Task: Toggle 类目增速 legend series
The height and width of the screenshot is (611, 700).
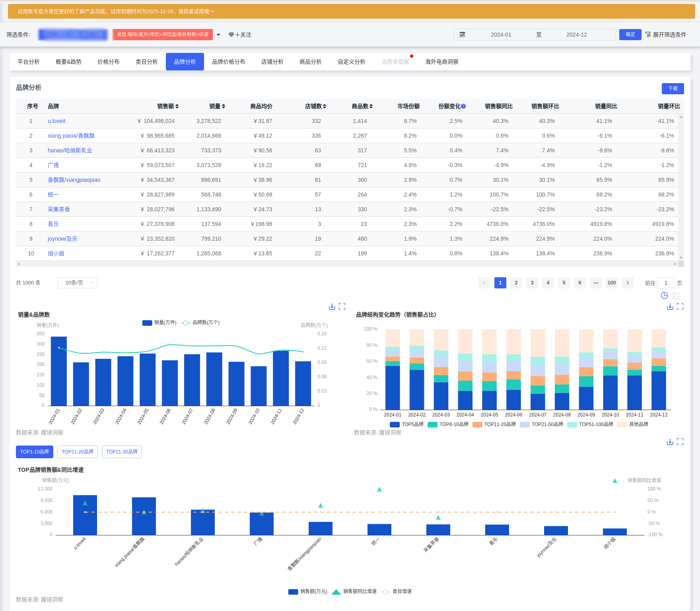Action: 396,592
